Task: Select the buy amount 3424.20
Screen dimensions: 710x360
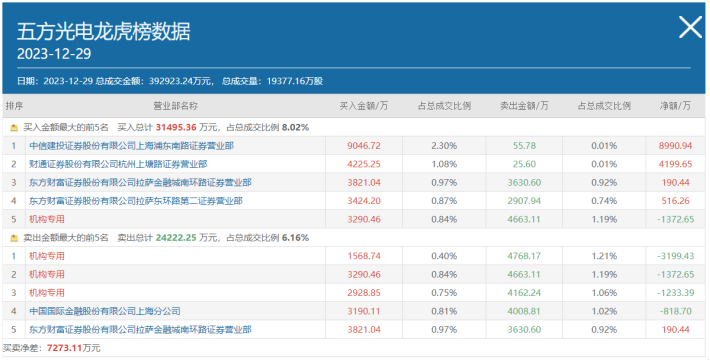Action: (364, 201)
